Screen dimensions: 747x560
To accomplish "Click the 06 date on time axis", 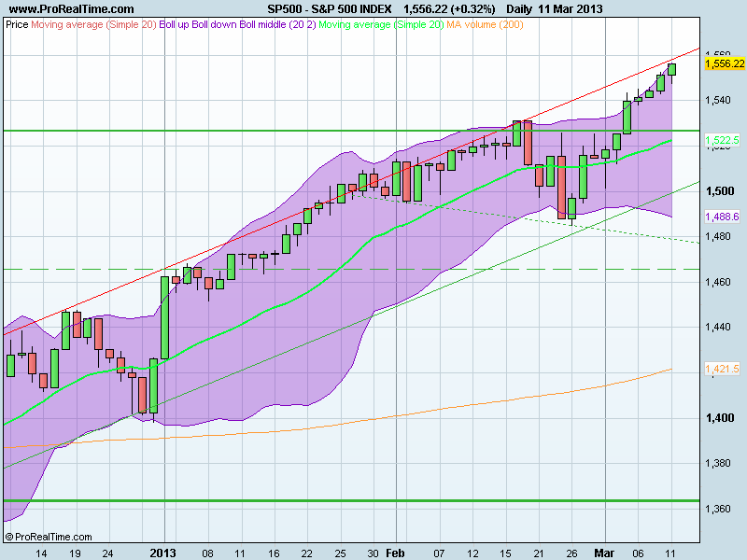I will pyautogui.click(x=638, y=553).
